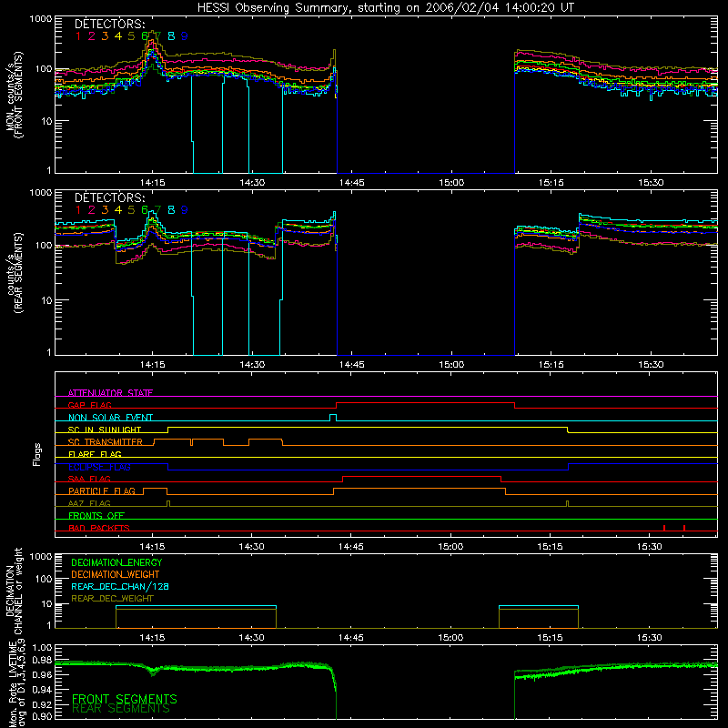Click the SAA_FLAG label
728x728 pixels.
pos(89,479)
